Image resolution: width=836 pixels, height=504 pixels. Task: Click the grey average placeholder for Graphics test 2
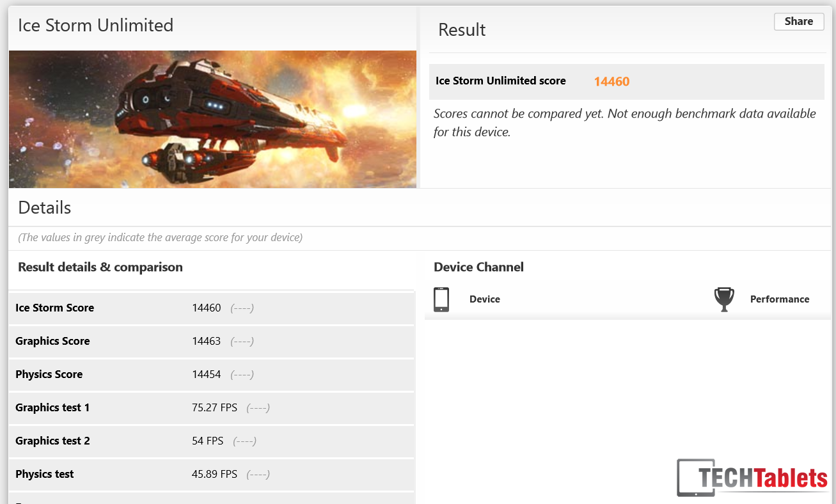click(x=245, y=441)
